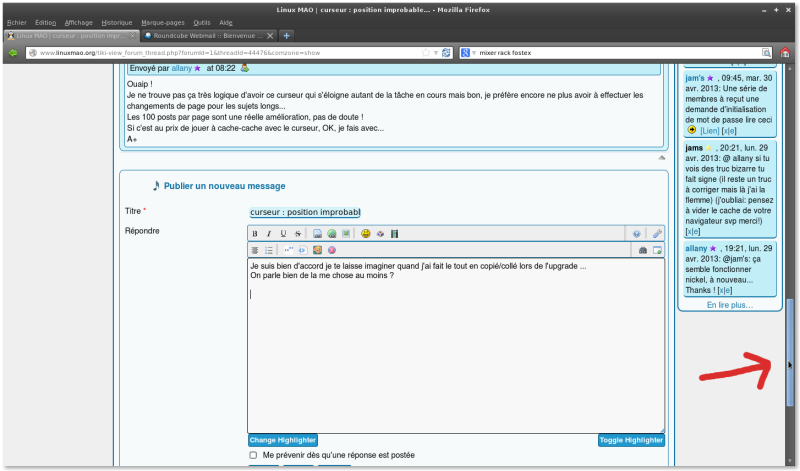Screen dimensions: 800x471
Task: Open the editor help question-mark icon
Action: pyautogui.click(x=636, y=234)
